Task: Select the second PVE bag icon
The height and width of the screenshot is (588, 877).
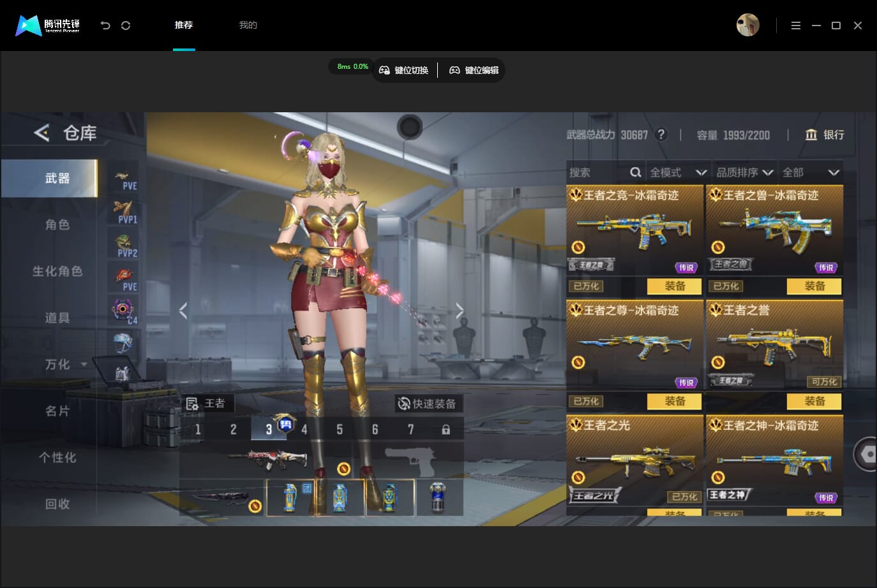Action: coord(124,279)
